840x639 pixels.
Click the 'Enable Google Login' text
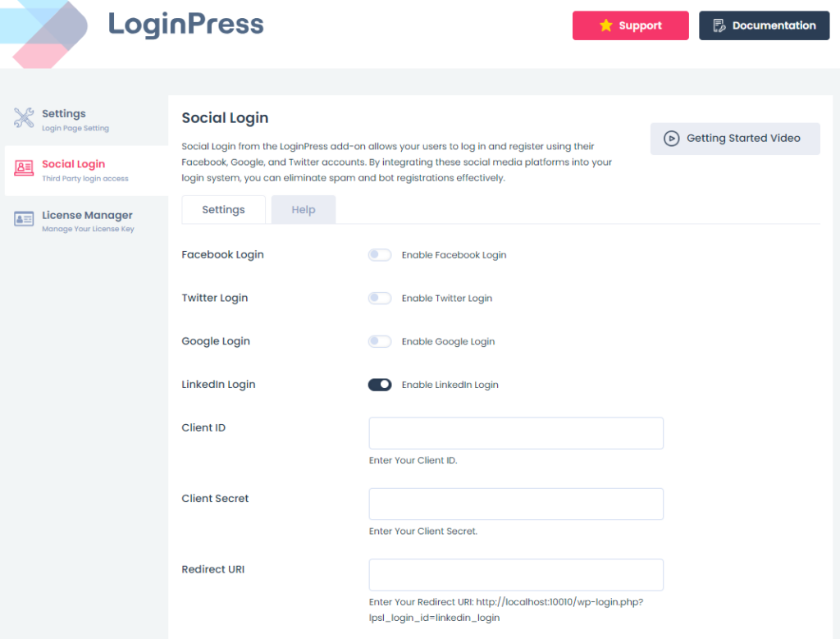pyautogui.click(x=448, y=342)
